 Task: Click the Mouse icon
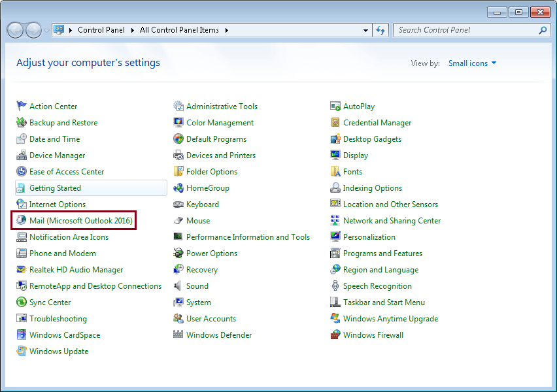[178, 220]
